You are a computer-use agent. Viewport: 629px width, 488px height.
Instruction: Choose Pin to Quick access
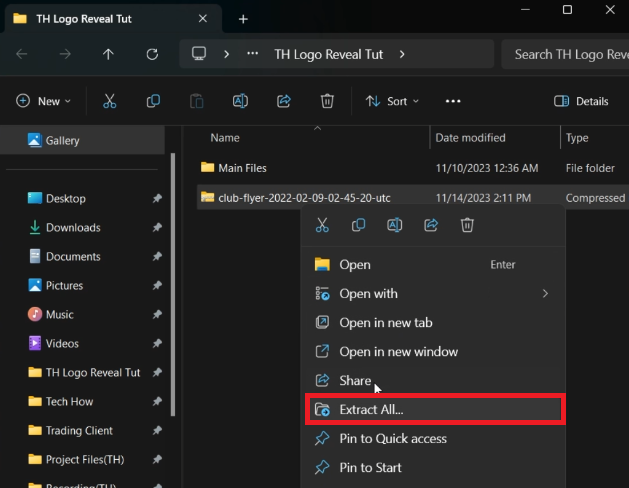coord(392,439)
